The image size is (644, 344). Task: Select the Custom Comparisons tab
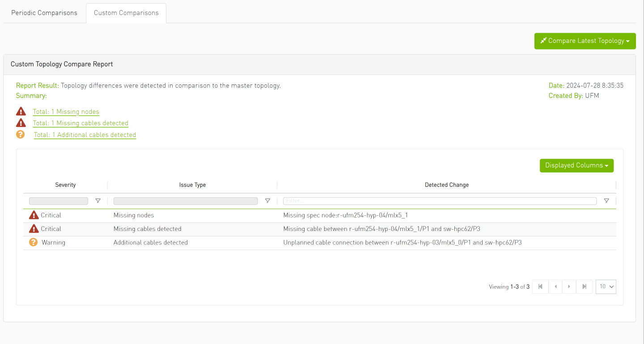126,13
